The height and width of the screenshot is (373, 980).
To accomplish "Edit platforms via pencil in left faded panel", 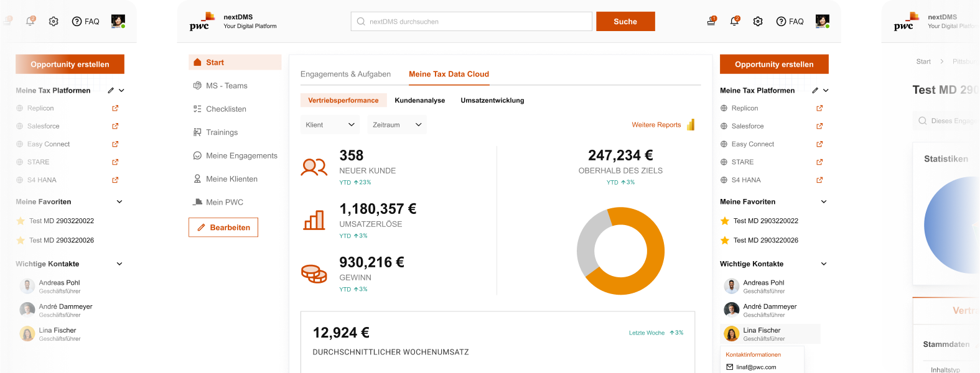I will 111,90.
